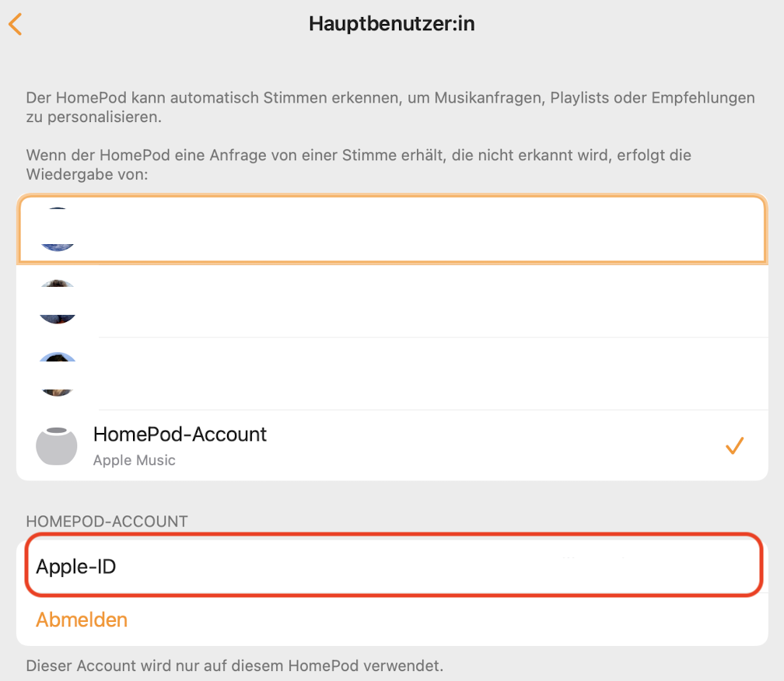Click the gray HomePod mini icon
The height and width of the screenshot is (681, 784).
57,445
